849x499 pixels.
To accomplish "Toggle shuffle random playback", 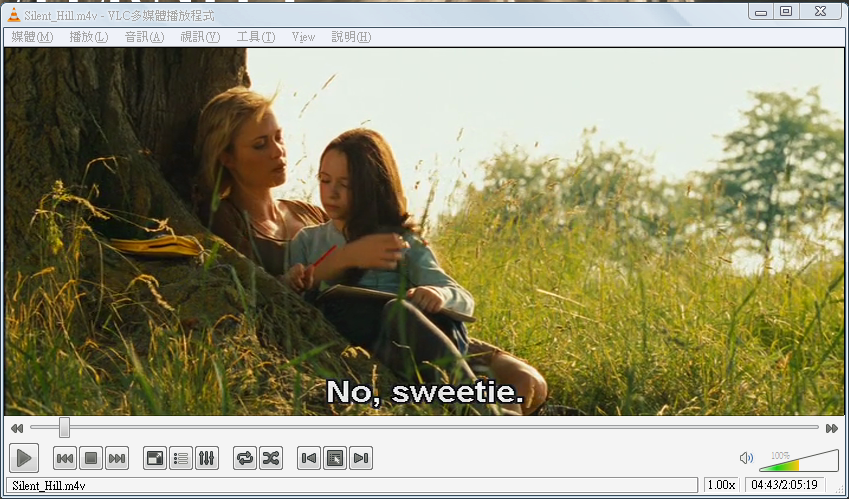I will 271,458.
